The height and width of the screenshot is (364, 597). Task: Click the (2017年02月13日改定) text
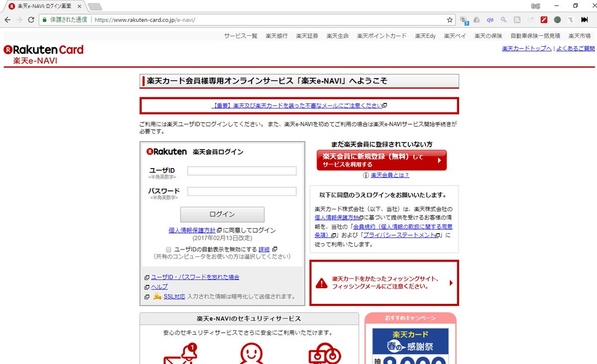click(222, 238)
